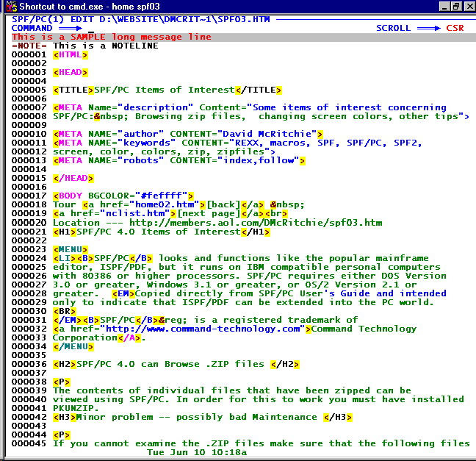Click 'installed' on line 000040
The image size is (476, 461).
(x=438, y=399)
